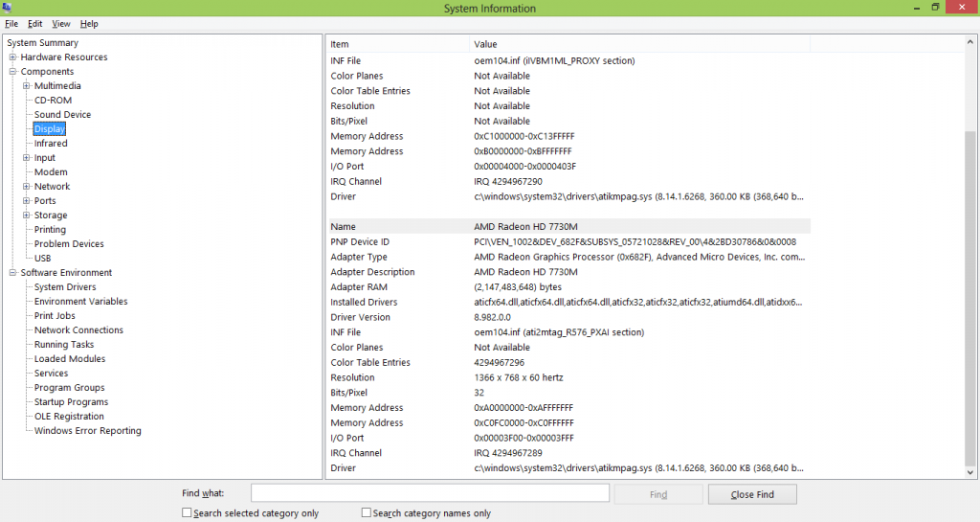Select the Adapter Type row
The image size is (980, 522).
coord(568,257)
